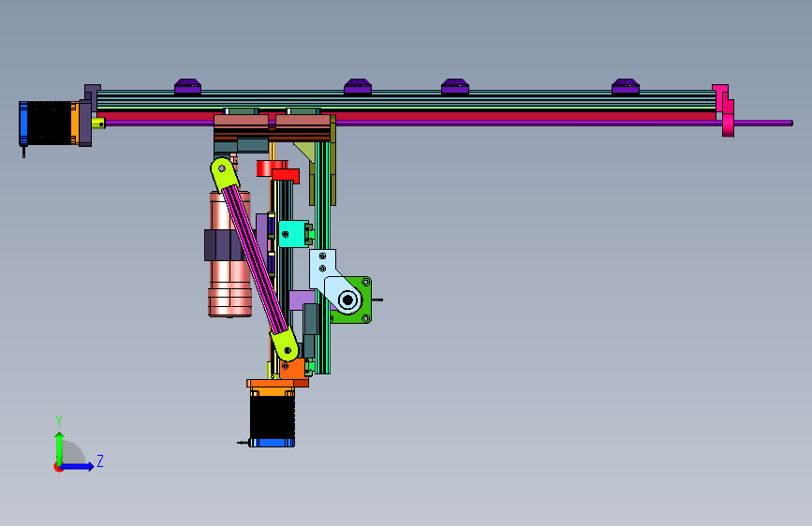Viewport: 812px width, 526px height.
Task: Select the right salmon carriage plate under the rail
Action: coord(303,121)
